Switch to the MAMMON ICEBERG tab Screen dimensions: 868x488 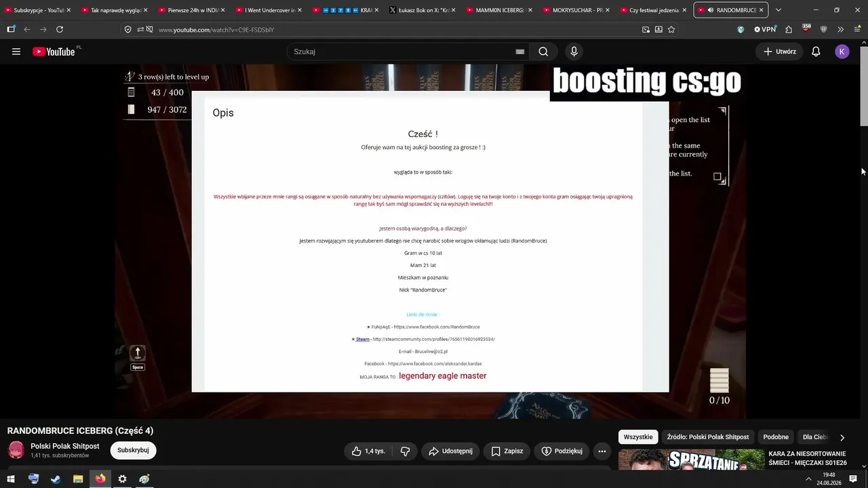(x=499, y=10)
